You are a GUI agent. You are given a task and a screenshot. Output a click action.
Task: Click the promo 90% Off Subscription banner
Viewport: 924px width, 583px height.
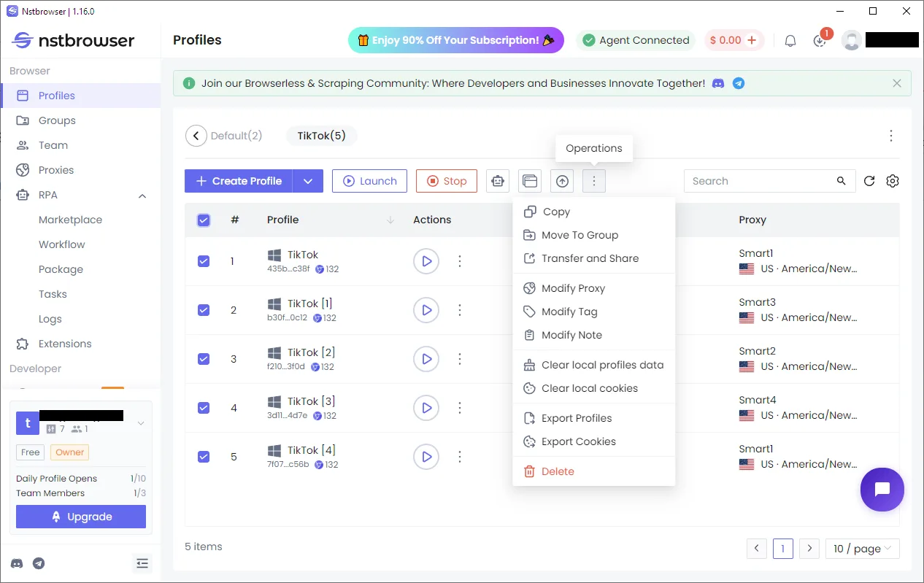[x=456, y=40]
